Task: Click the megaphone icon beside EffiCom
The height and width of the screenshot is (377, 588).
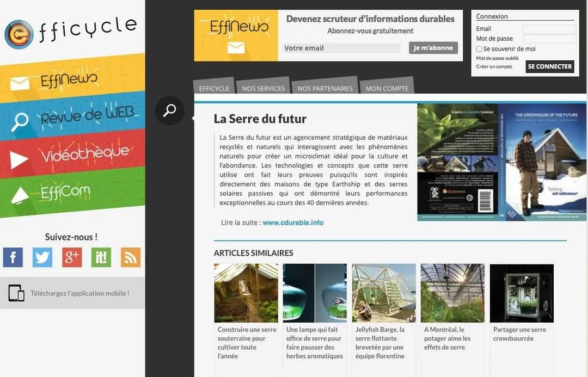Action: click(x=20, y=196)
